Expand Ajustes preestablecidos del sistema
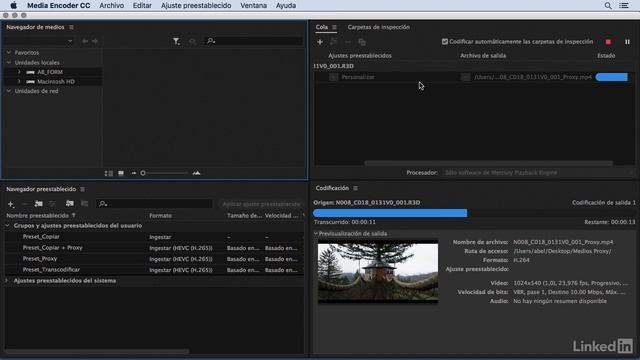This screenshot has width=640, height=360. click(x=7, y=281)
